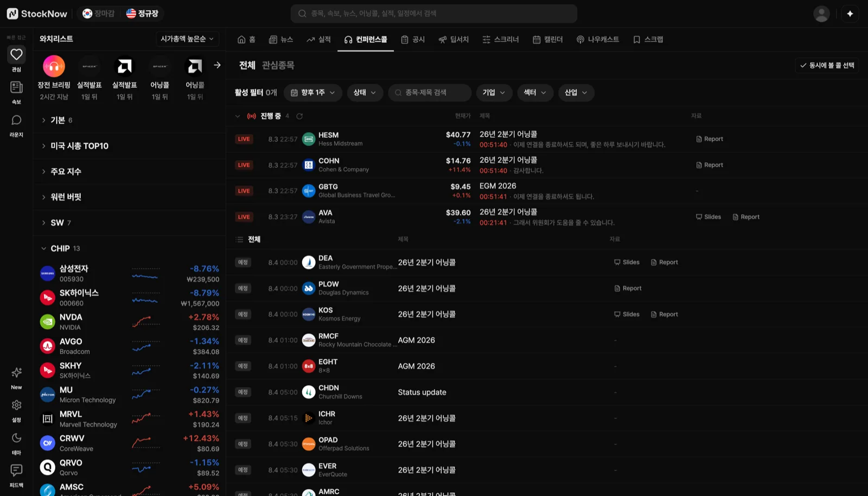Click the StockNow logo
This screenshot has height=496, width=868.
point(37,14)
